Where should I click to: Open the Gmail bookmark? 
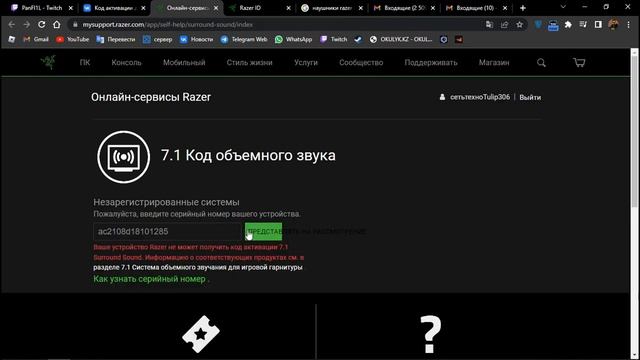pyautogui.click(x=36, y=40)
